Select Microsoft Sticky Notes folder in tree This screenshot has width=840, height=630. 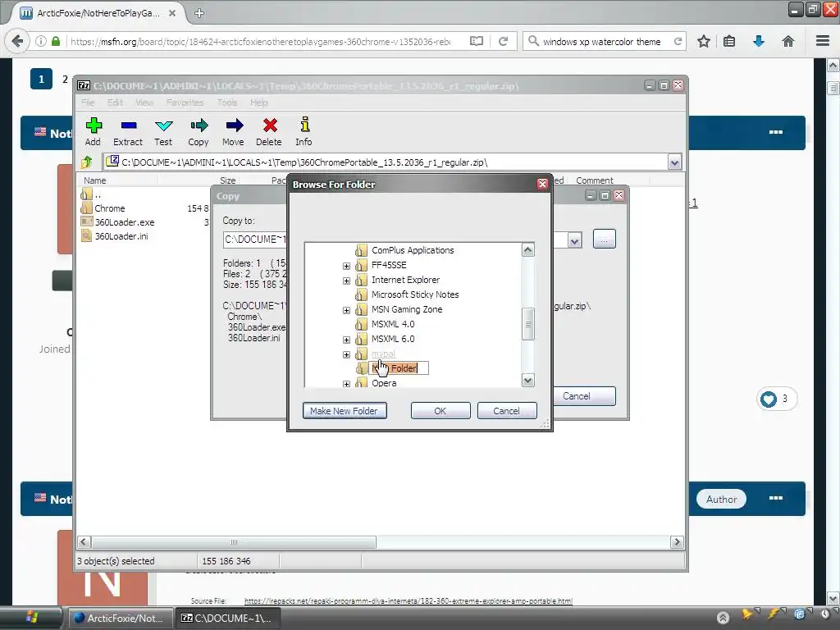point(415,294)
